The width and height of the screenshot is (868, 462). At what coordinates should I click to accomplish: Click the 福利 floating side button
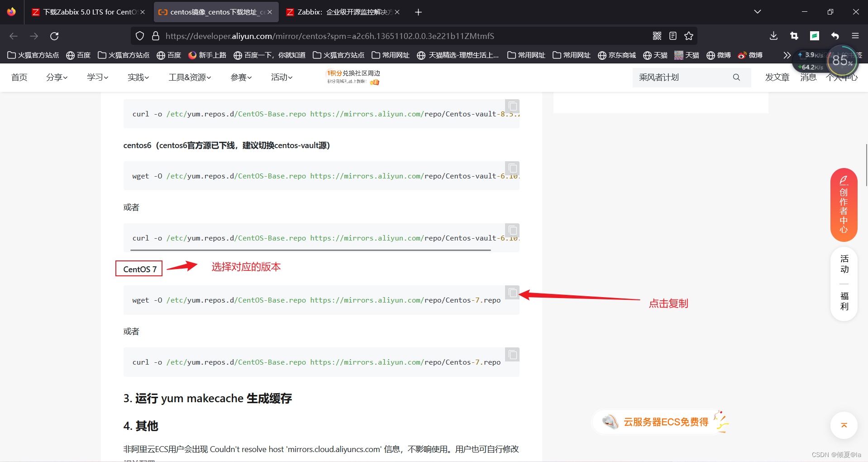tap(844, 301)
